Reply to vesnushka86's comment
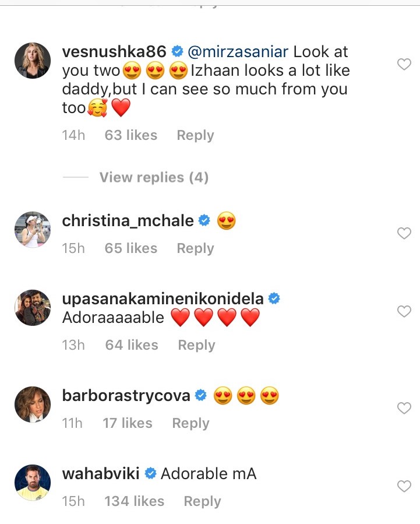420x524 pixels. coord(195,135)
